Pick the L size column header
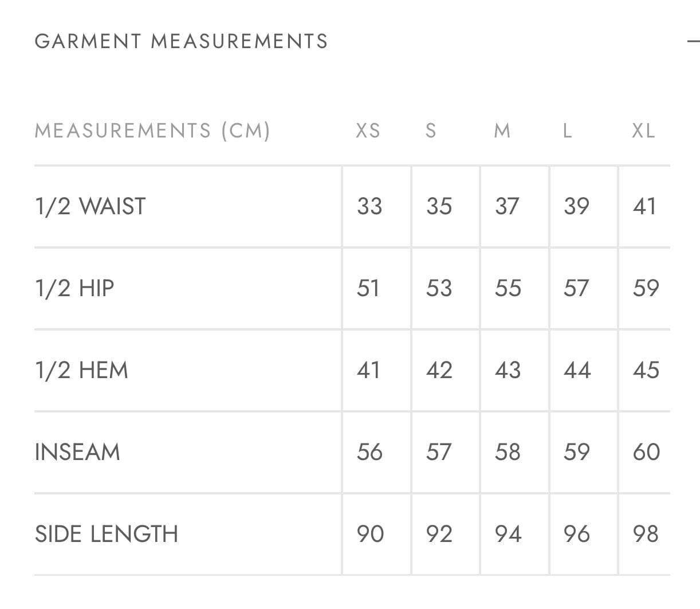This screenshot has height=609, width=700. pyautogui.click(x=567, y=131)
